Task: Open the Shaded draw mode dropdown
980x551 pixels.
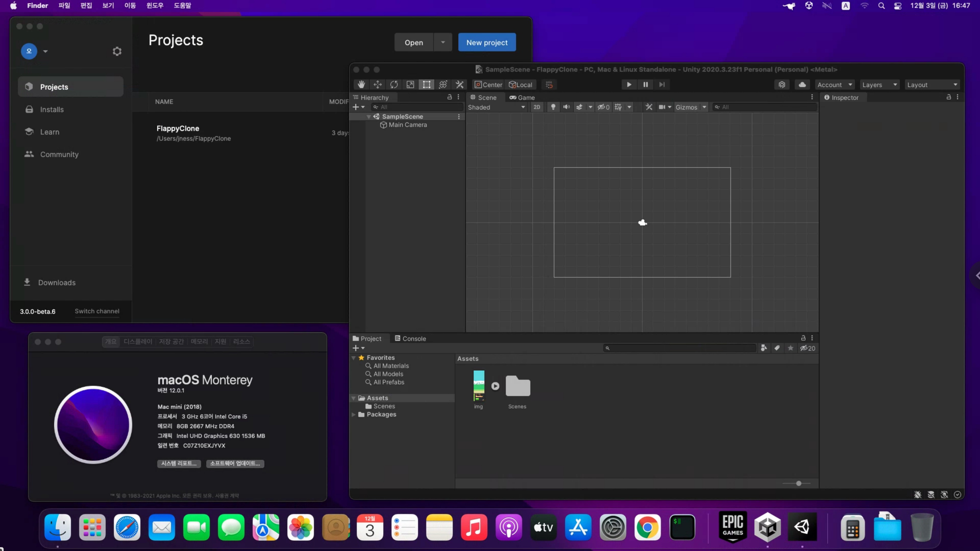Action: click(x=497, y=107)
